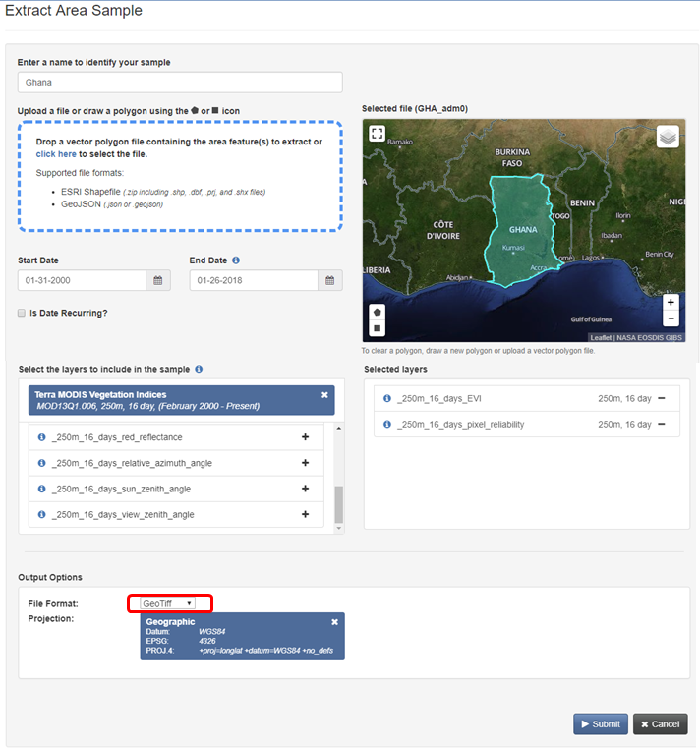Open the Start Date calendar picker

(x=157, y=281)
